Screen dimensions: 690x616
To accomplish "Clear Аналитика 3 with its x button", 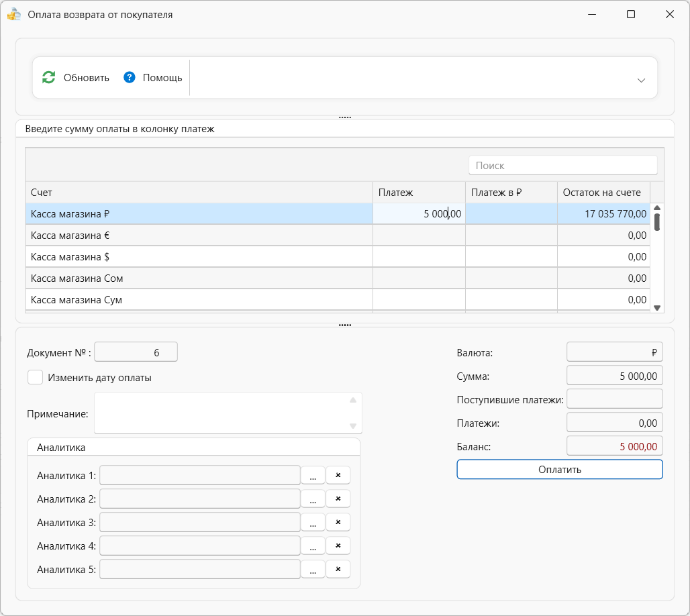I will (338, 522).
